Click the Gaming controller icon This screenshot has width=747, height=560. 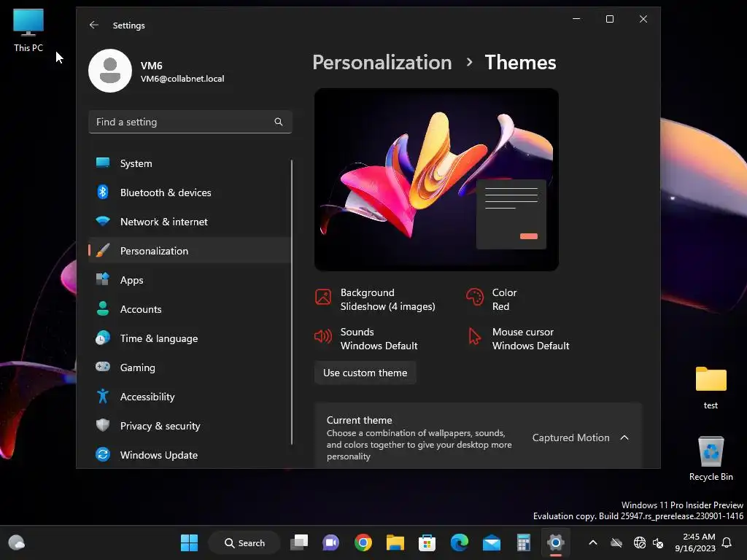(103, 367)
